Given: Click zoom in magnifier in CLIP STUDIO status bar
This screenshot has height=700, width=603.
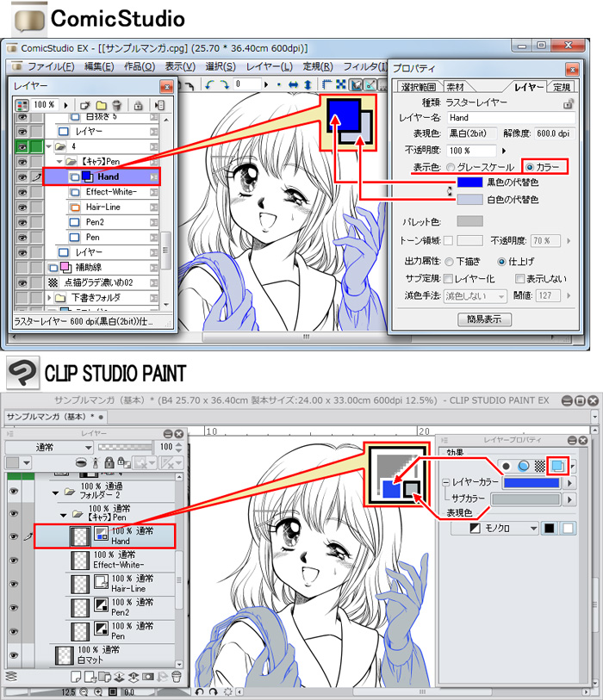Looking at the screenshot, I should 98,692.
